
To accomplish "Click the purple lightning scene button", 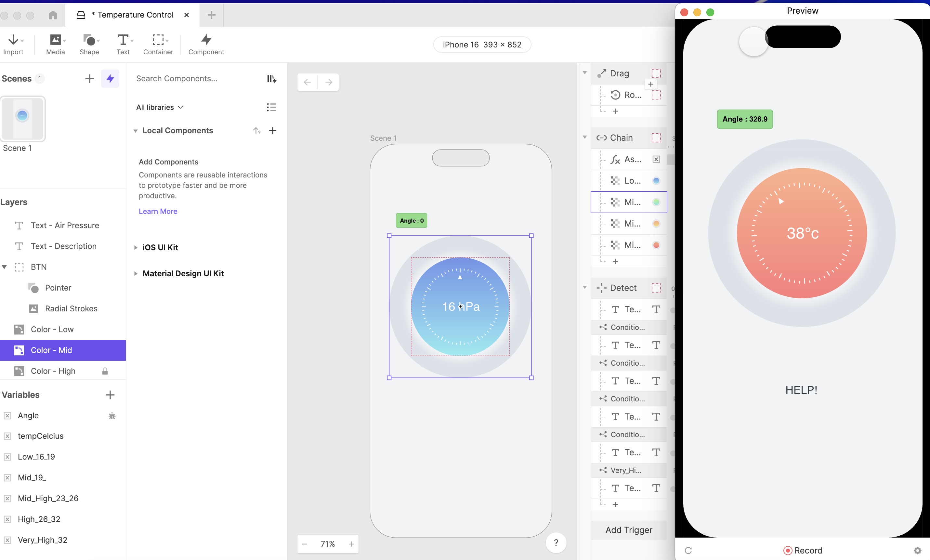I will (x=110, y=78).
